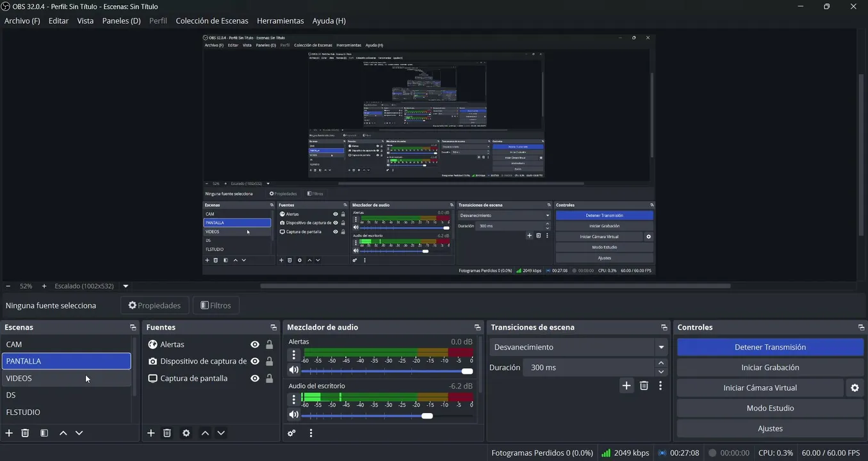Image resolution: width=868 pixels, height=461 pixels.
Task: Undock the Fuentes panel
Action: coord(274,327)
